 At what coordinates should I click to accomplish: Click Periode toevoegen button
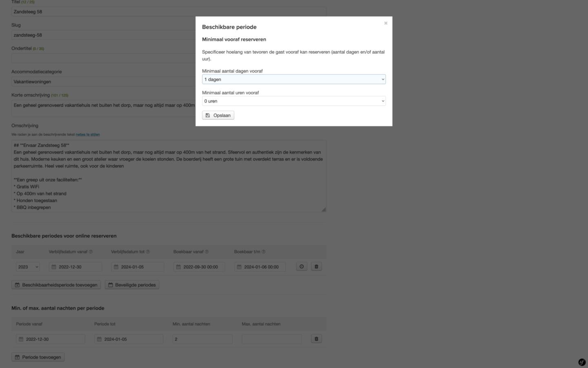[38, 357]
